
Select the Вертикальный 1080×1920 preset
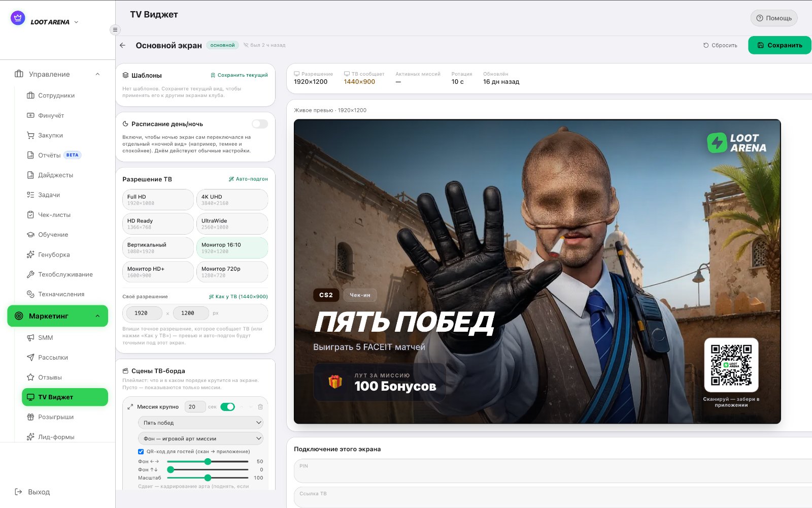click(158, 247)
